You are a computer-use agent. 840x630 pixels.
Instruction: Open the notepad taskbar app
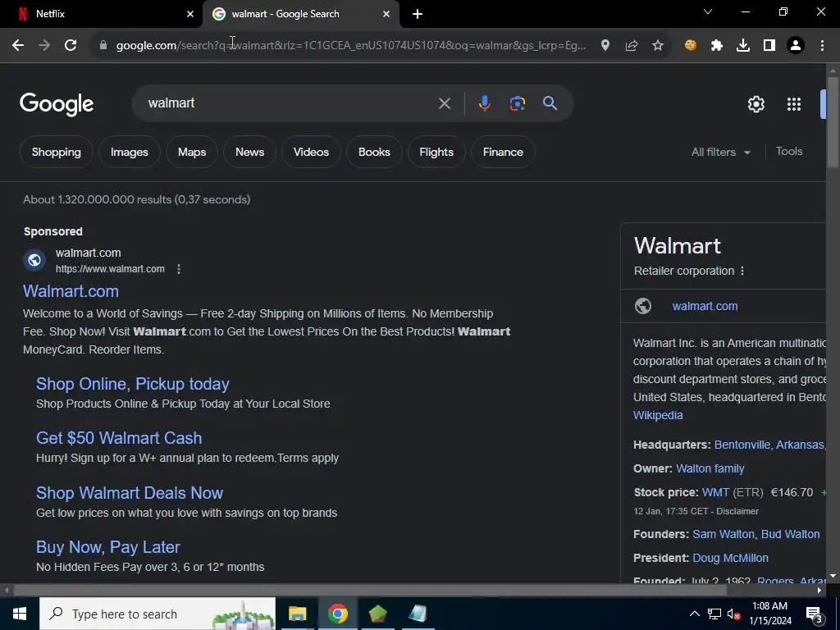[x=418, y=614]
